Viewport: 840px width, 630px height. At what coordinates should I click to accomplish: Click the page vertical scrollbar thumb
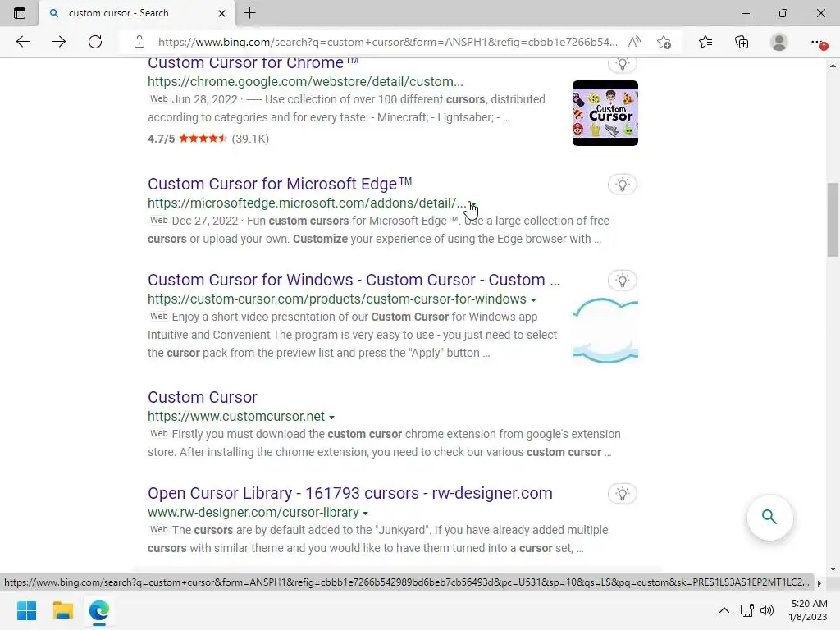click(x=833, y=220)
